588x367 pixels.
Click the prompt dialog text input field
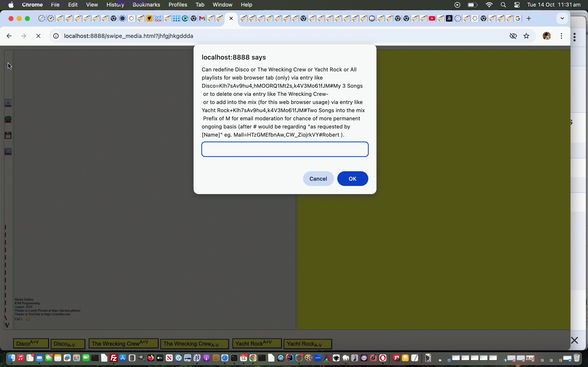tap(285, 149)
